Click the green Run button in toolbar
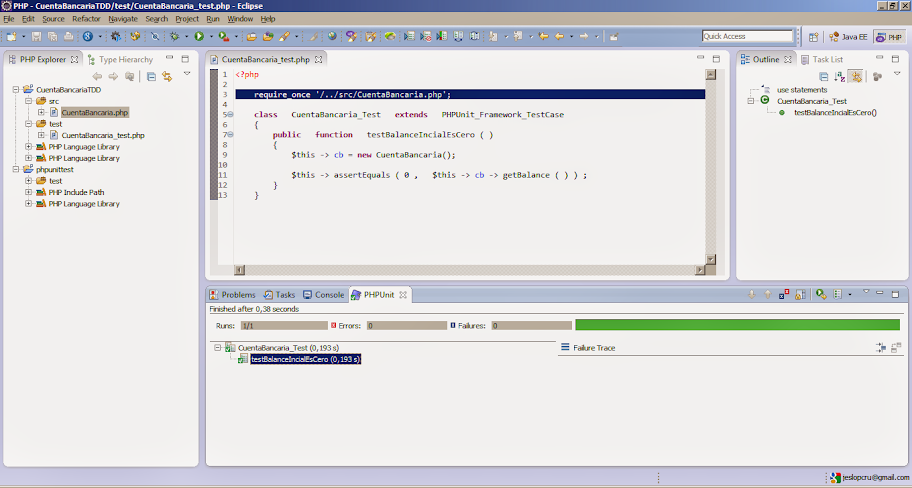912x488 pixels. 199,37
